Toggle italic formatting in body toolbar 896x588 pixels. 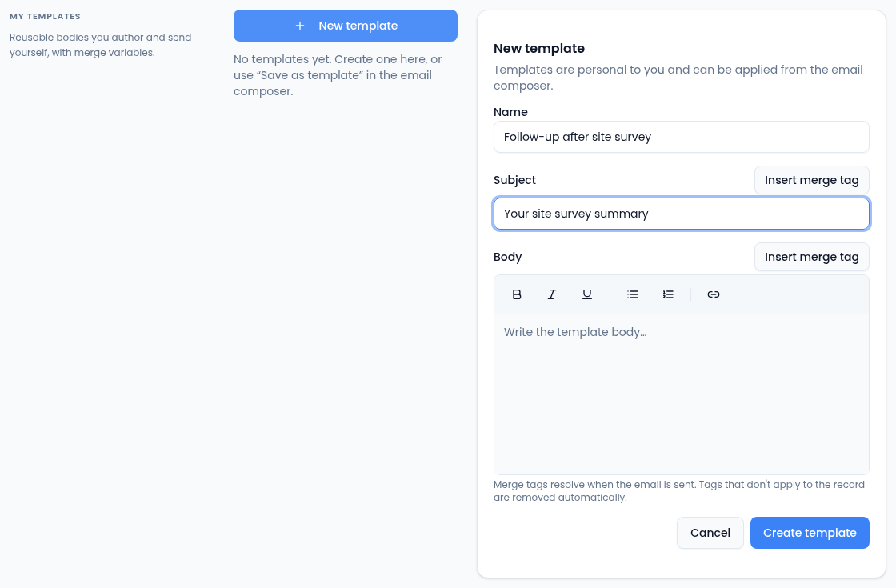551,294
